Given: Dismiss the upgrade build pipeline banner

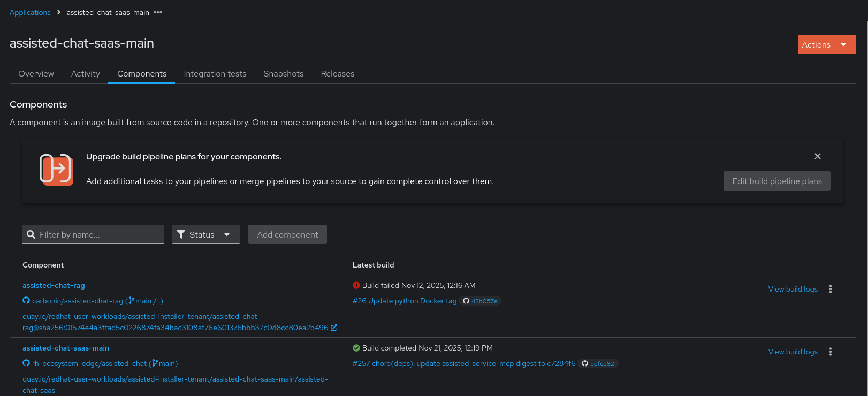Looking at the screenshot, I should 817,156.
